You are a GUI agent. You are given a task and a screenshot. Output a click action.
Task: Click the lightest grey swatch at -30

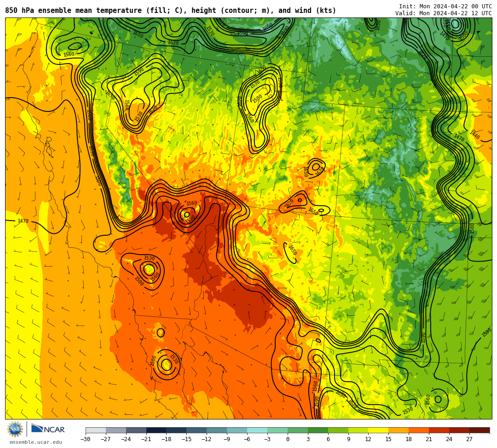click(96, 430)
